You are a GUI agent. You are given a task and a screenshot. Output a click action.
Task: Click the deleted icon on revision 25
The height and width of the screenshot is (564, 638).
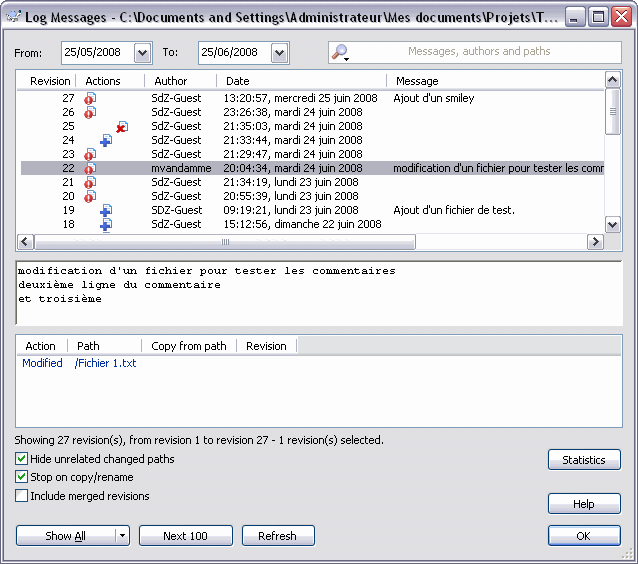coord(121,127)
